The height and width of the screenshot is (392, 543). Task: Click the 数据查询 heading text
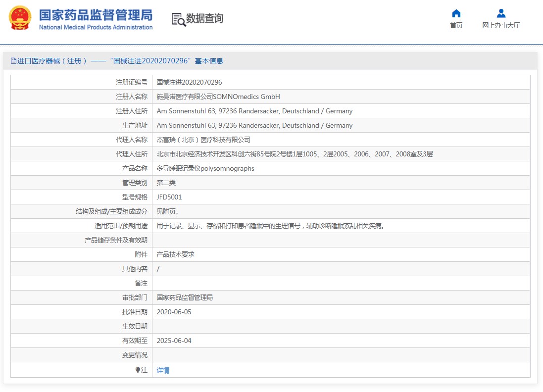tap(204, 19)
